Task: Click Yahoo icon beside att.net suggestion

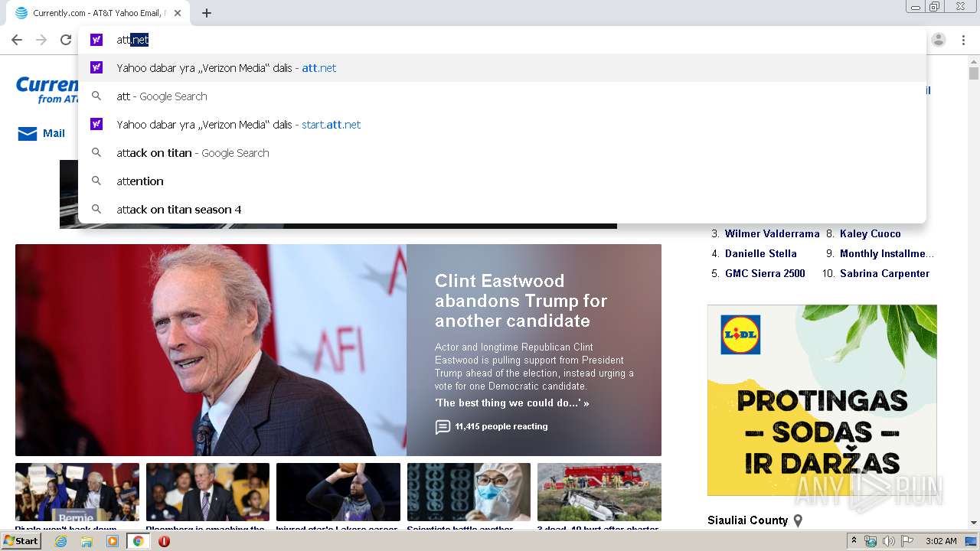Action: click(x=96, y=67)
